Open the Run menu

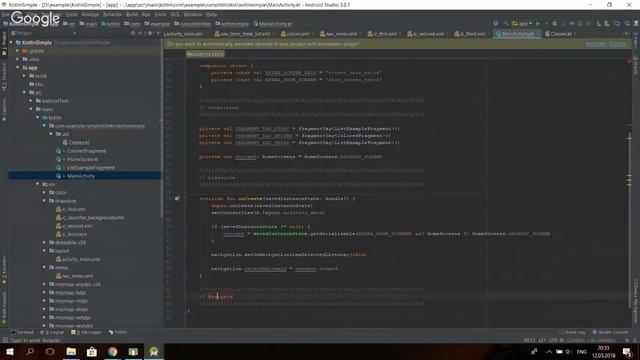click(146, 14)
